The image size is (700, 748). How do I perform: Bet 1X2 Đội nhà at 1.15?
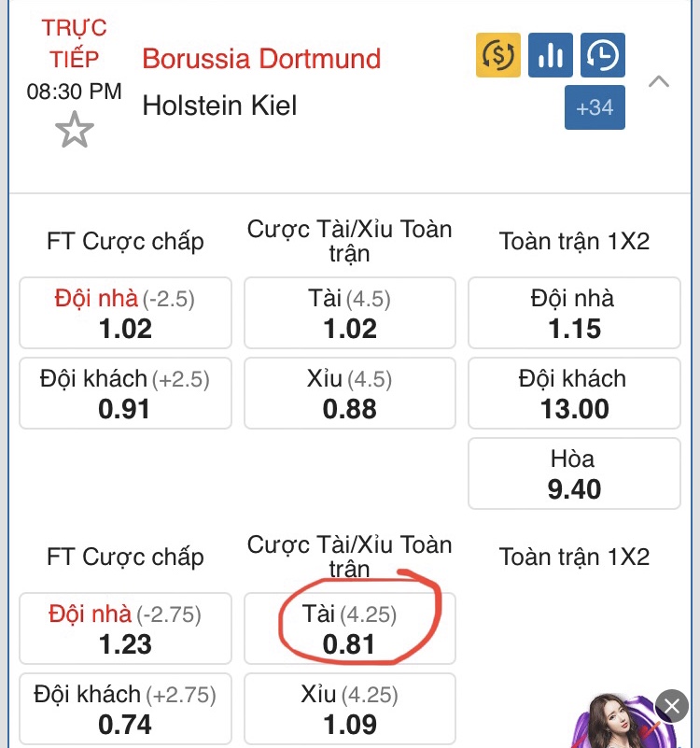(x=574, y=313)
